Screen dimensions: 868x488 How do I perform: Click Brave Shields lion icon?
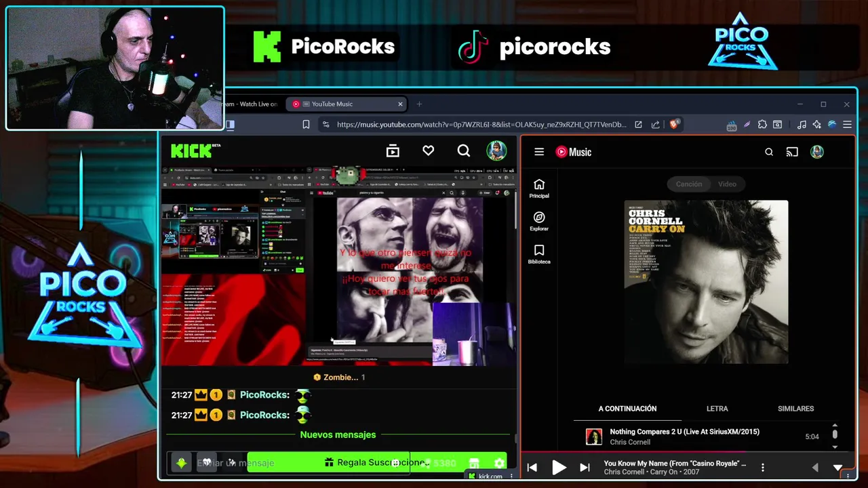tap(674, 124)
